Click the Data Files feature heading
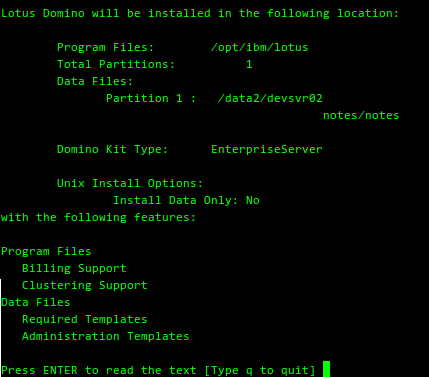 coord(36,302)
